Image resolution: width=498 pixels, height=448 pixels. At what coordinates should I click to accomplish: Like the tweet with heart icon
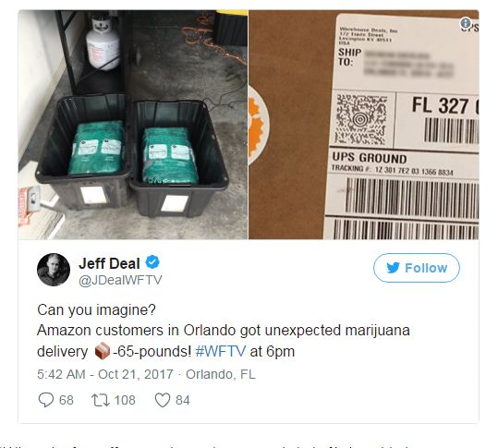coord(163,400)
